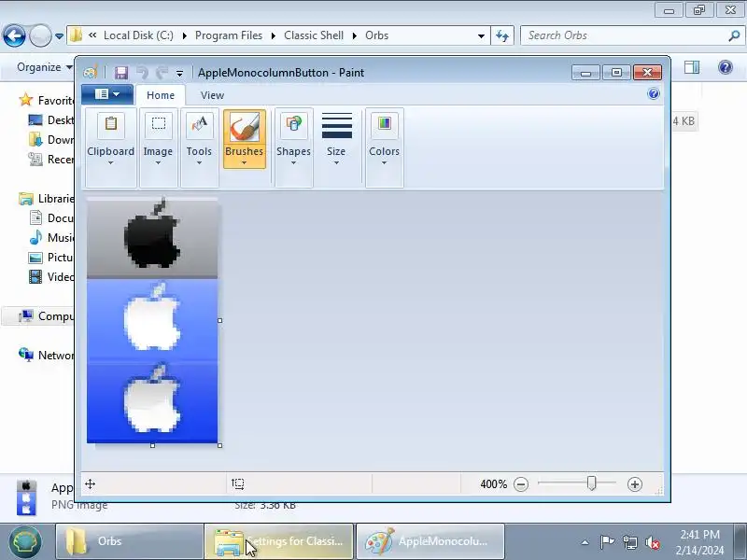Click the cursor position icon in status bar
The height and width of the screenshot is (560, 747).
[x=90, y=484]
